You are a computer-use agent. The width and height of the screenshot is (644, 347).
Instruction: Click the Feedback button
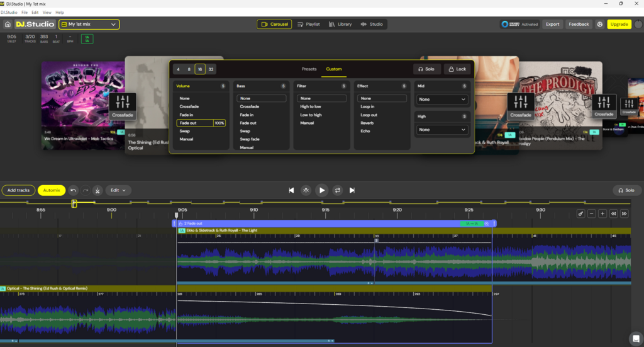tap(579, 25)
